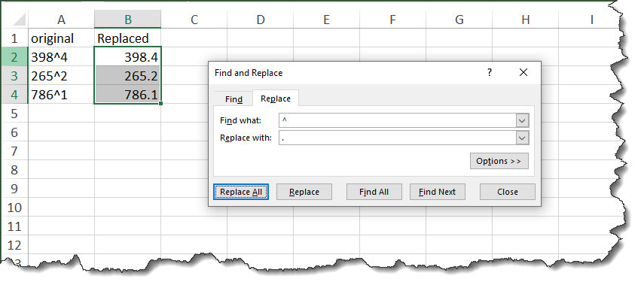
Task: Click the fill handle of selection B2:B4
Action: coord(160,103)
